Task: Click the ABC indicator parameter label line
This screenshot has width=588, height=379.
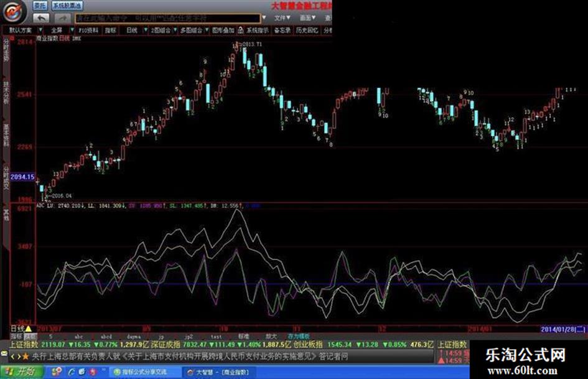Action: click(x=149, y=205)
